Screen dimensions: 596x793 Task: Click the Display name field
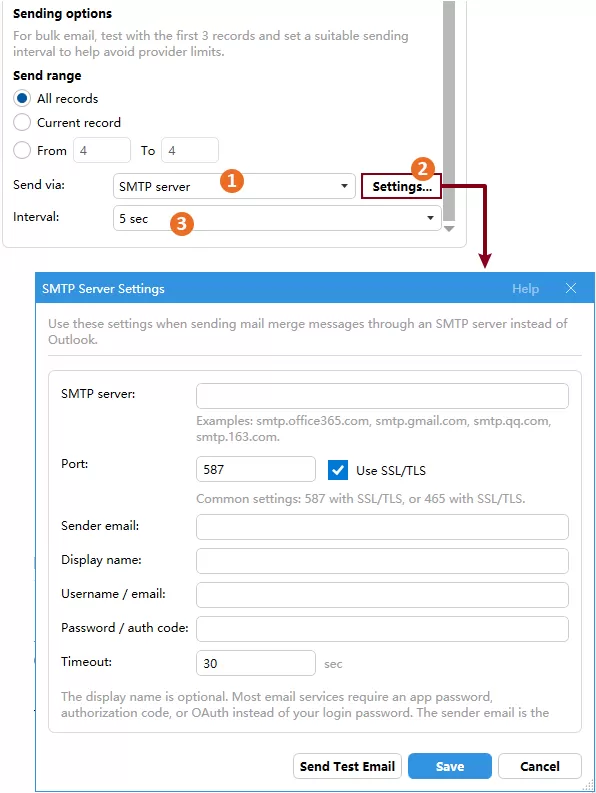point(382,561)
